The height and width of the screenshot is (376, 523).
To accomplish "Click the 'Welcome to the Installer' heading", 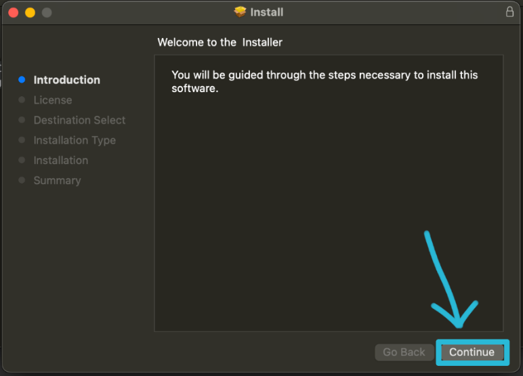I will pos(220,42).
